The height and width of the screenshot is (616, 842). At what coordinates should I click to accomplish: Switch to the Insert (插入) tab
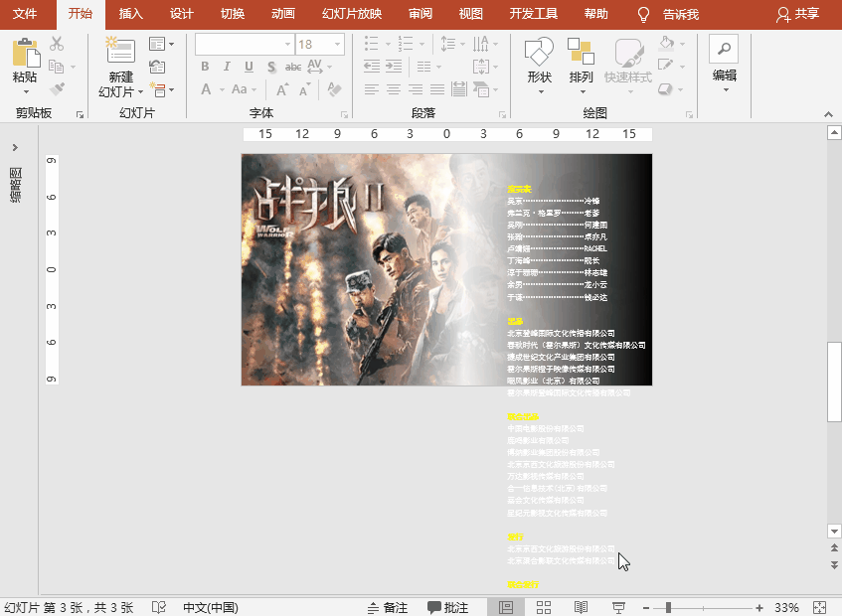[130, 14]
